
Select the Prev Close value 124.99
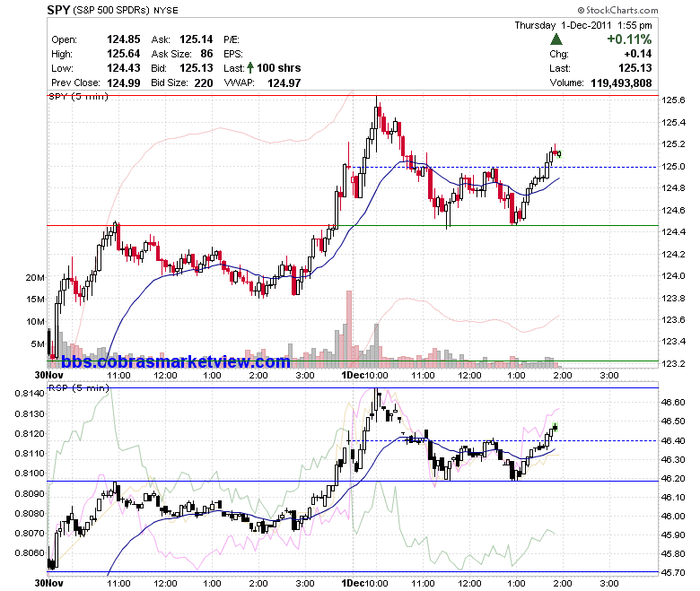[x=123, y=83]
